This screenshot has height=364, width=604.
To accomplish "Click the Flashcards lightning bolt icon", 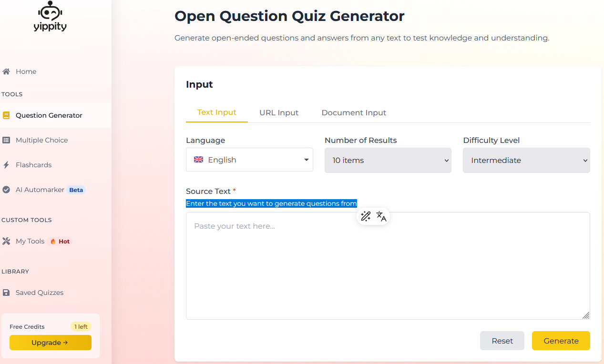I will point(6,165).
